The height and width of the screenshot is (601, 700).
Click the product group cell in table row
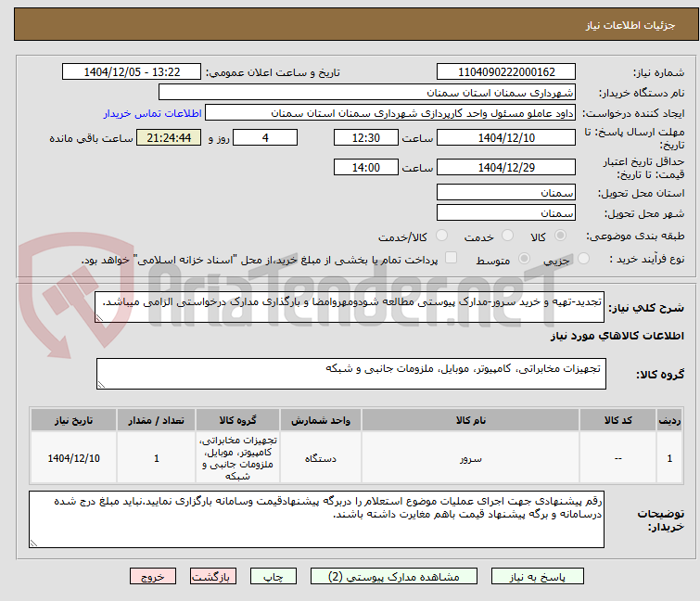click(x=237, y=457)
